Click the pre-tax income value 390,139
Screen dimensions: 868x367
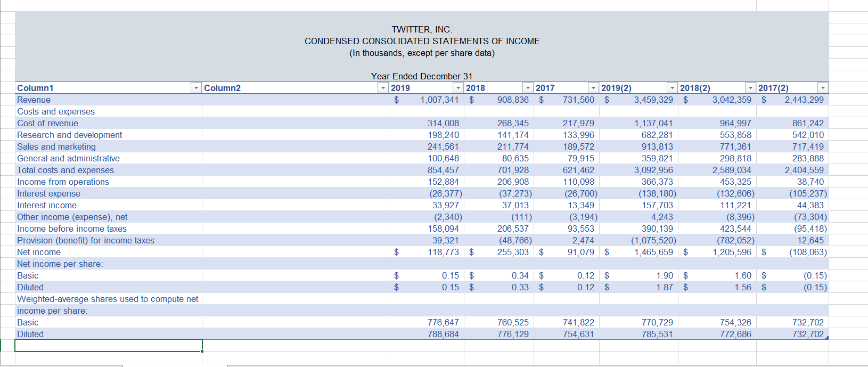[x=657, y=229]
